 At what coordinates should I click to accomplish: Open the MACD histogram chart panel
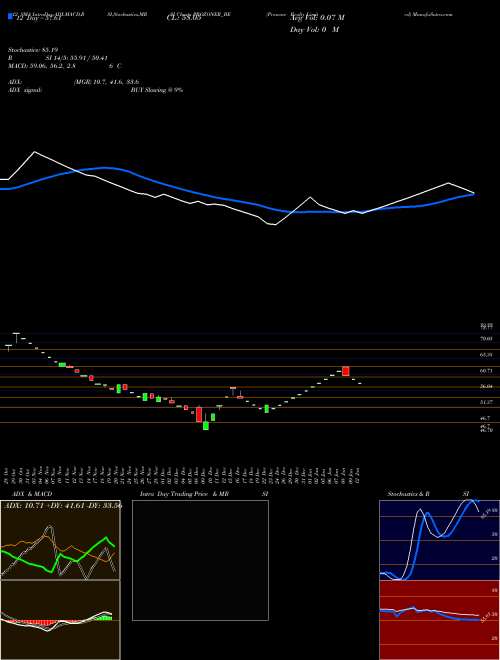point(60,620)
